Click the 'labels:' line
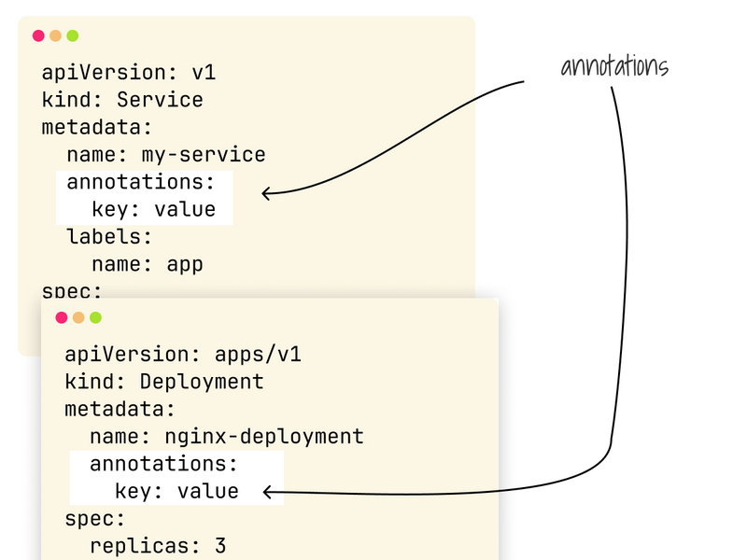Viewport: 747px width, 560px height. (109, 237)
